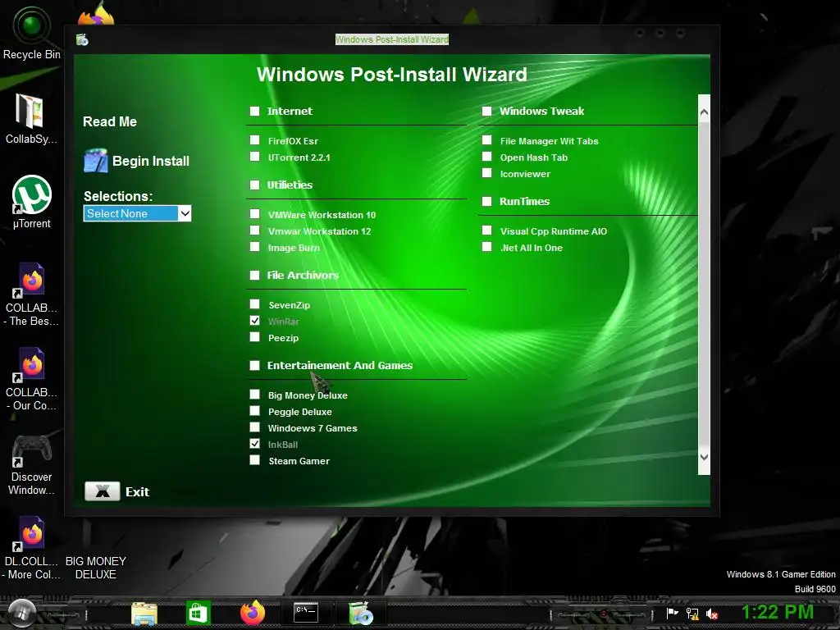Click the Exit X button

pyautogui.click(x=103, y=491)
